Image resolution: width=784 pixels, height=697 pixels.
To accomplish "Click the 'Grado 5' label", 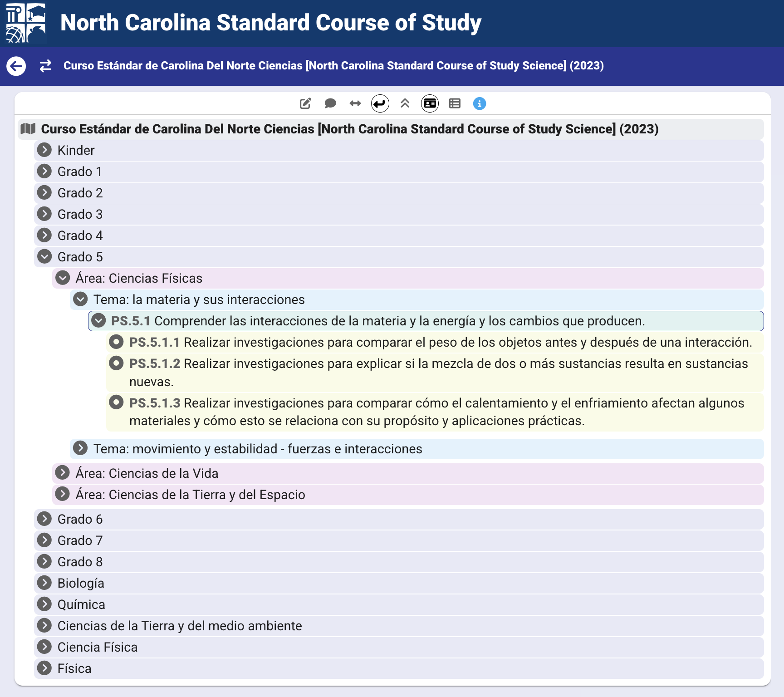I will click(80, 257).
